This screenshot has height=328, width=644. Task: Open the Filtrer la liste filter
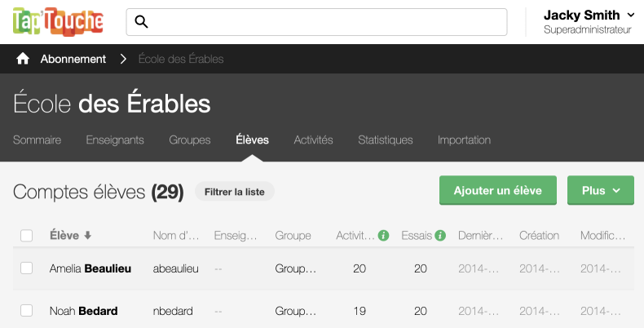pyautogui.click(x=235, y=192)
